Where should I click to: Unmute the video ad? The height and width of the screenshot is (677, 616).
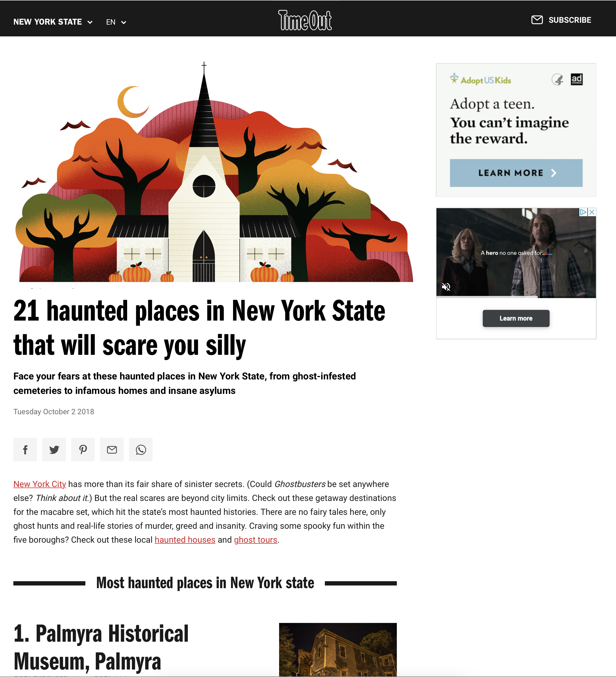point(446,286)
